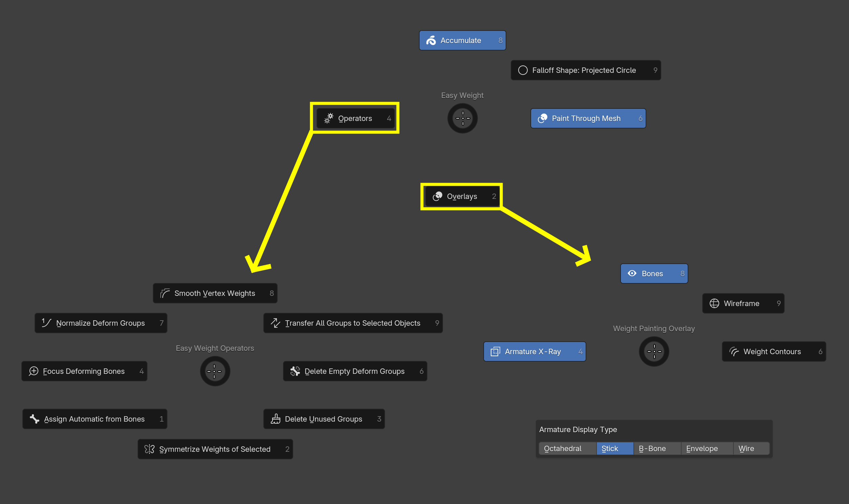
Task: Expand the Overlays panel
Action: tap(463, 196)
